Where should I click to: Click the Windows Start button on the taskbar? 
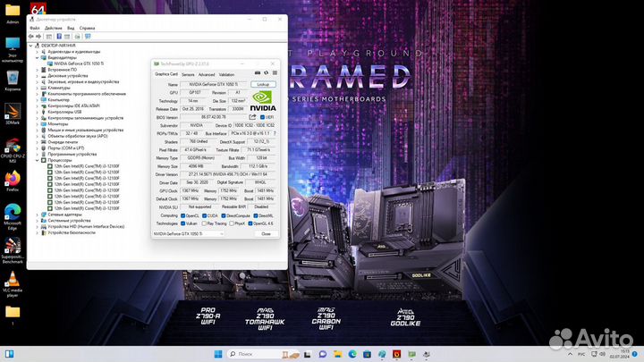click(x=218, y=354)
